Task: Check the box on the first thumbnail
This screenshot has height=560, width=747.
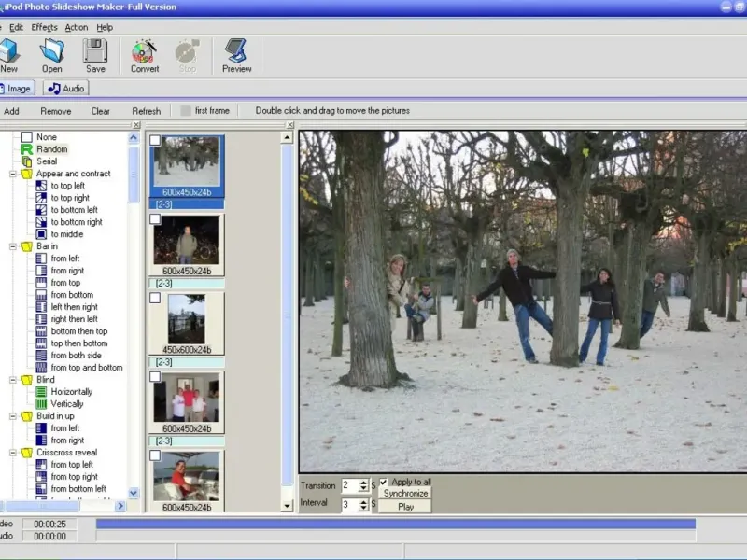Action: [x=155, y=140]
